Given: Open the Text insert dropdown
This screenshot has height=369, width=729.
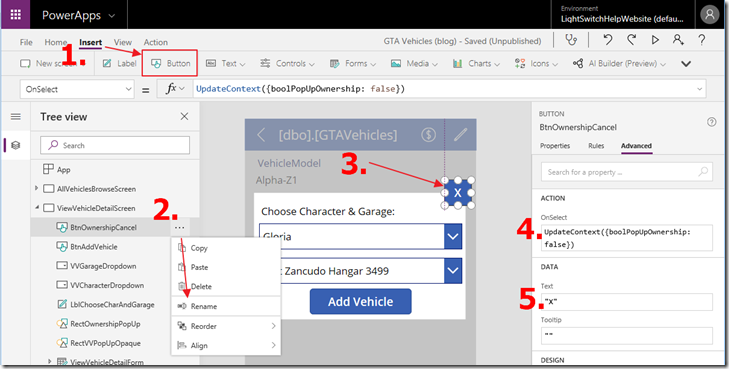Looking at the screenshot, I should 225,64.
